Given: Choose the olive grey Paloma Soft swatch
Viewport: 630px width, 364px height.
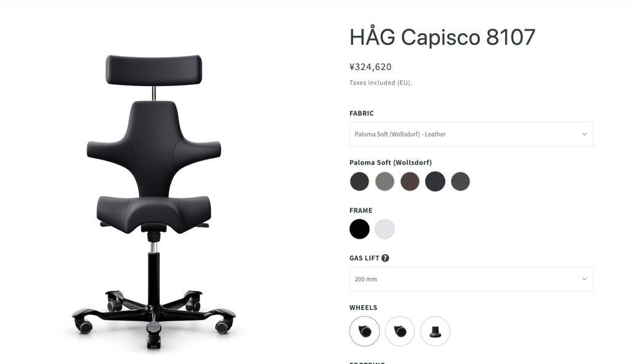Looking at the screenshot, I should (385, 181).
